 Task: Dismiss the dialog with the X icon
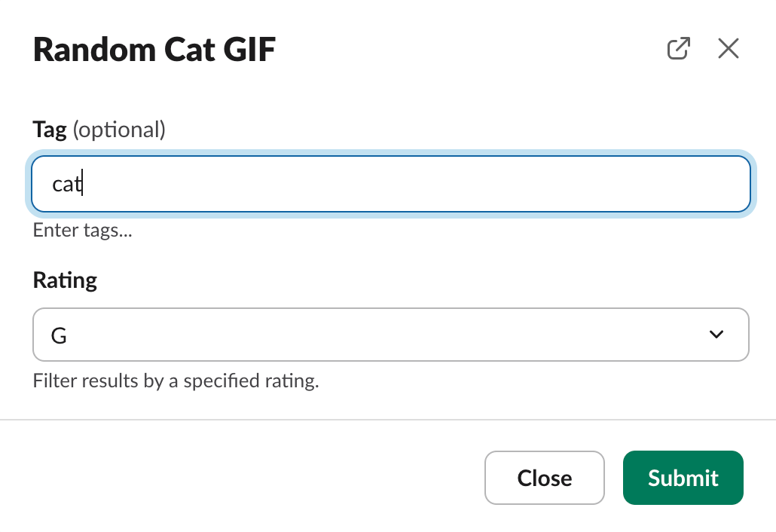pos(729,49)
